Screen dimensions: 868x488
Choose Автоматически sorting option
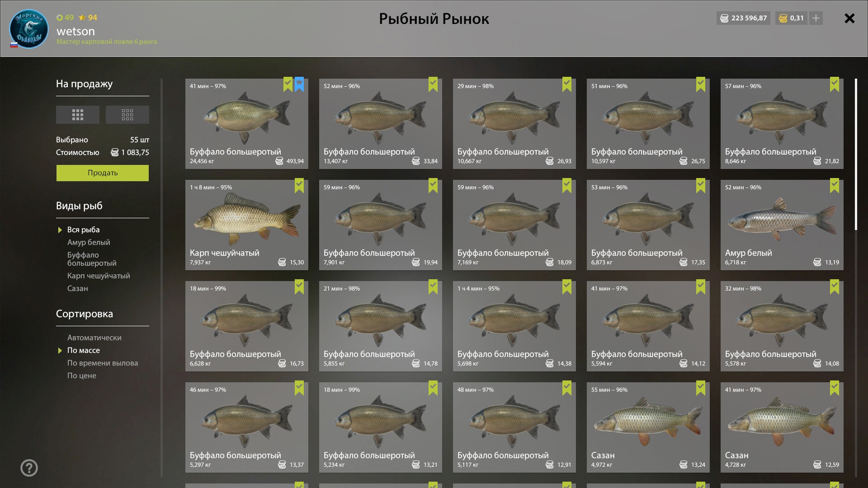coord(94,338)
